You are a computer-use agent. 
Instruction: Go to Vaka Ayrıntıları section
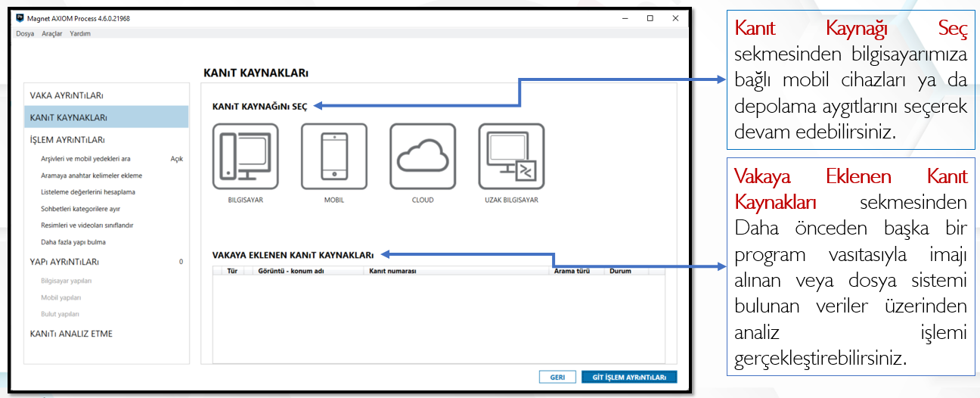[67, 95]
